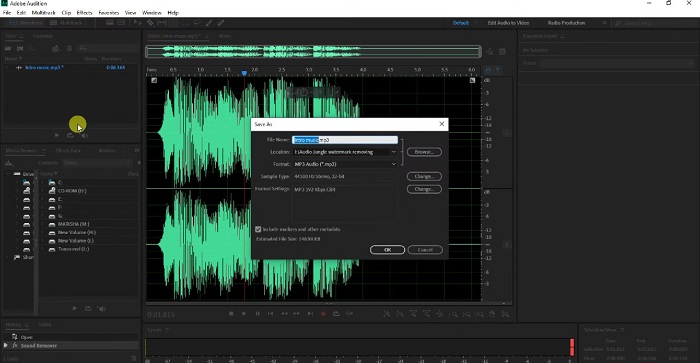Image resolution: width=700 pixels, height=363 pixels.
Task: Open the Window menu
Action: tap(152, 13)
